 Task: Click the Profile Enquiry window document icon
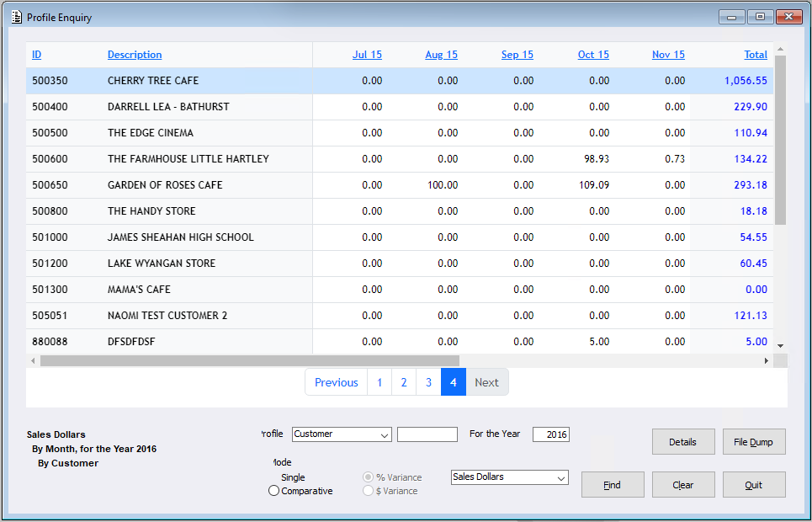point(17,17)
